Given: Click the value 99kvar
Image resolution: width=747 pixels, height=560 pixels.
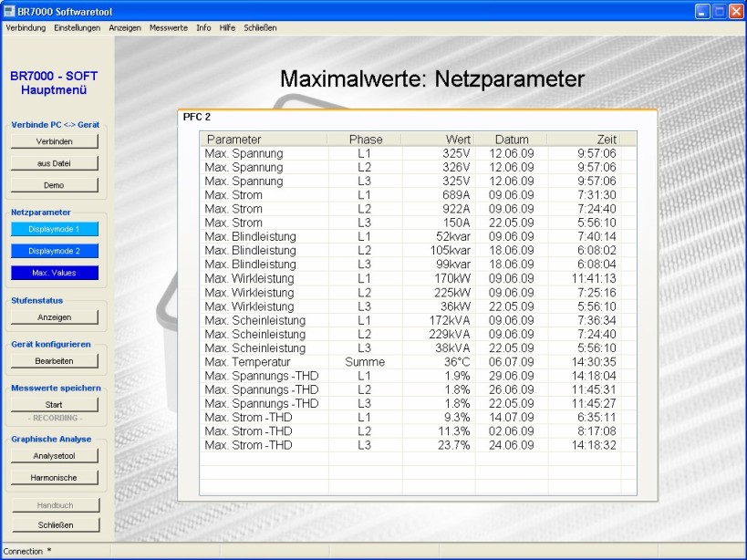Looking at the screenshot, I should tap(453, 264).
